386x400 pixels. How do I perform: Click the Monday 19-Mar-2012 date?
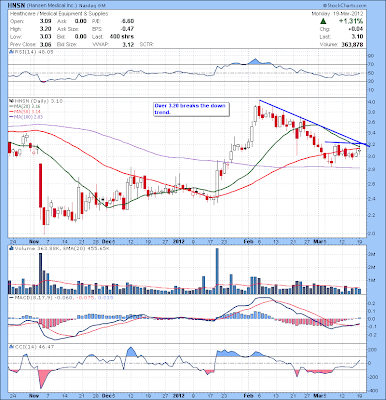(337, 14)
